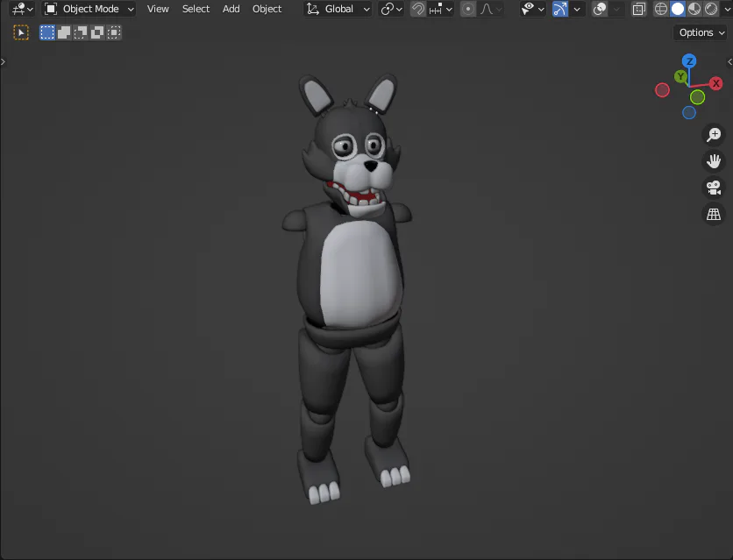Click the Z axis on navigation gizmo
733x560 pixels.
(x=689, y=61)
